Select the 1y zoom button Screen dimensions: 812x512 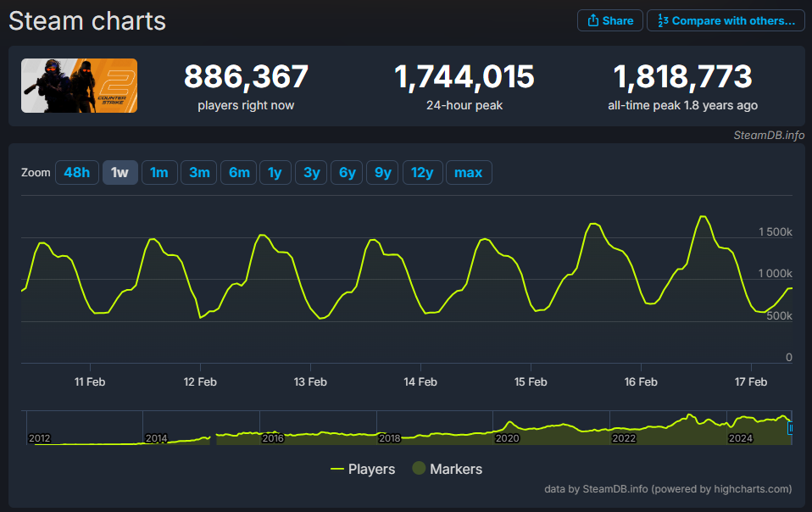tap(275, 172)
